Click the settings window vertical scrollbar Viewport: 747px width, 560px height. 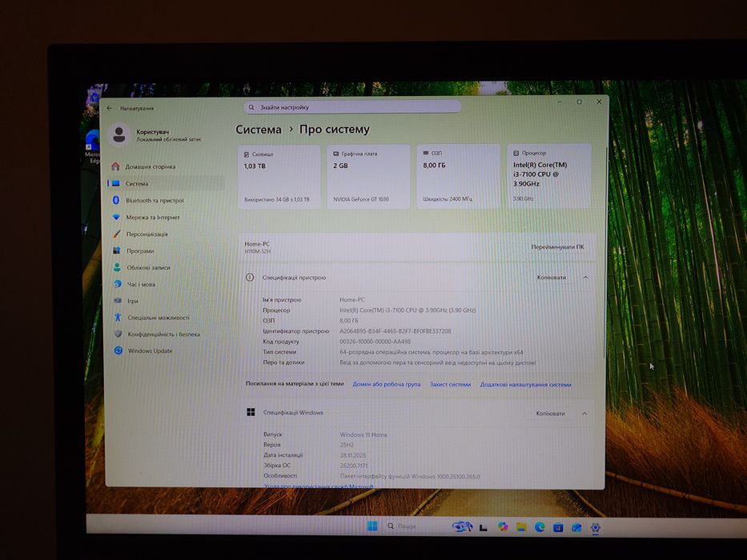[x=605, y=252]
